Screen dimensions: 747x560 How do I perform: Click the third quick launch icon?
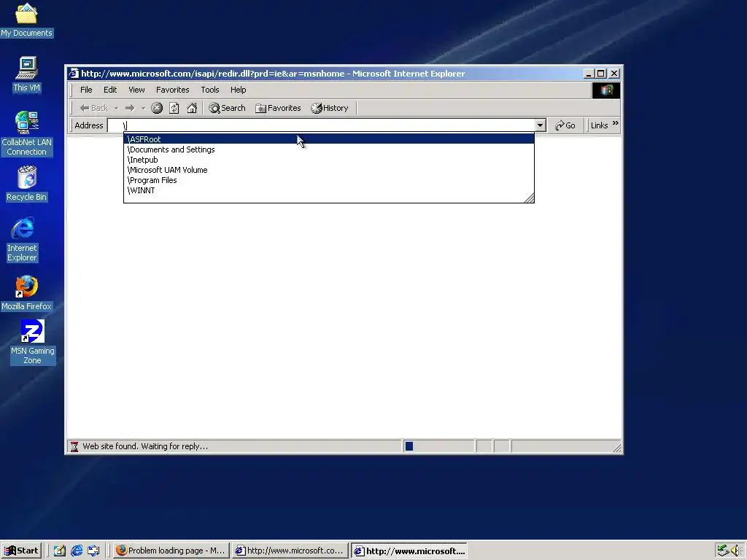coord(94,551)
